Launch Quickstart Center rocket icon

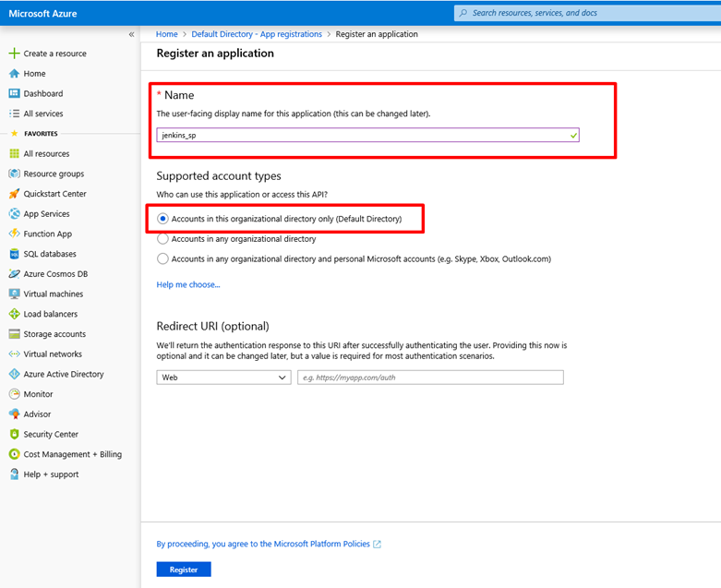[14, 194]
